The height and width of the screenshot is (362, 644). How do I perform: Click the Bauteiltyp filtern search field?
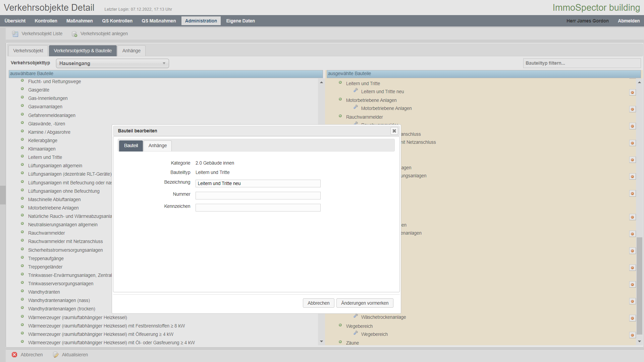(x=582, y=63)
